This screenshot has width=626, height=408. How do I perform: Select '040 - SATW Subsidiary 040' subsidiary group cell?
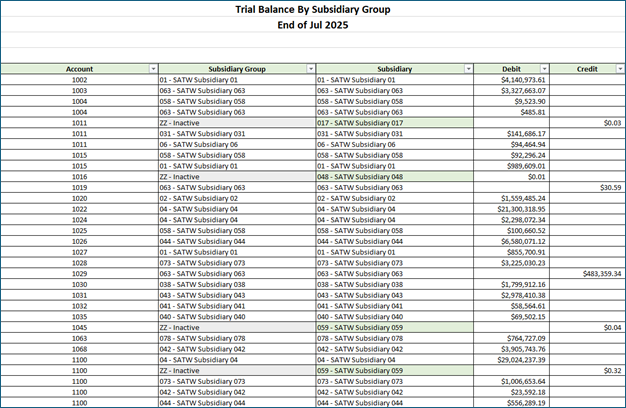coord(237,317)
